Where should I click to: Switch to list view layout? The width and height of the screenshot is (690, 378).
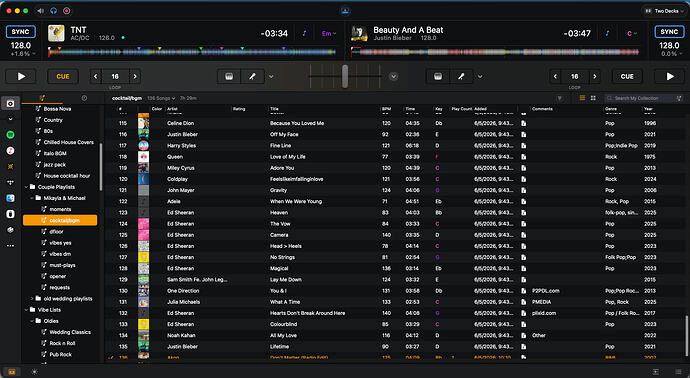click(582, 98)
